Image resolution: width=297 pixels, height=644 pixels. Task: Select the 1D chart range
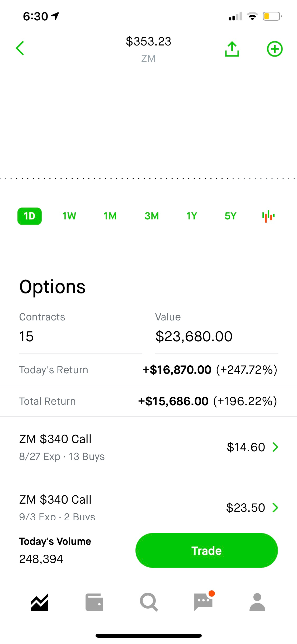(30, 216)
